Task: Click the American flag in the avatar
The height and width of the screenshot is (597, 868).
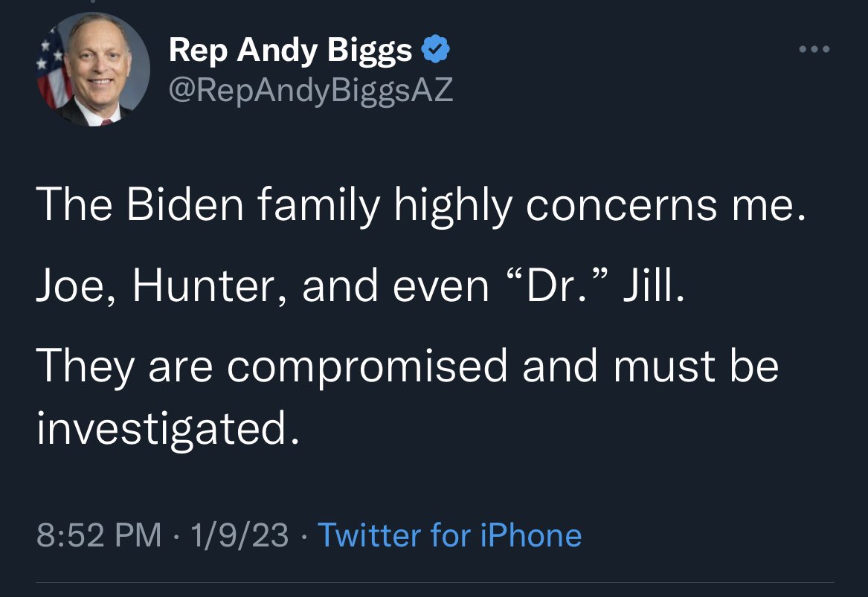Action: 51,71
